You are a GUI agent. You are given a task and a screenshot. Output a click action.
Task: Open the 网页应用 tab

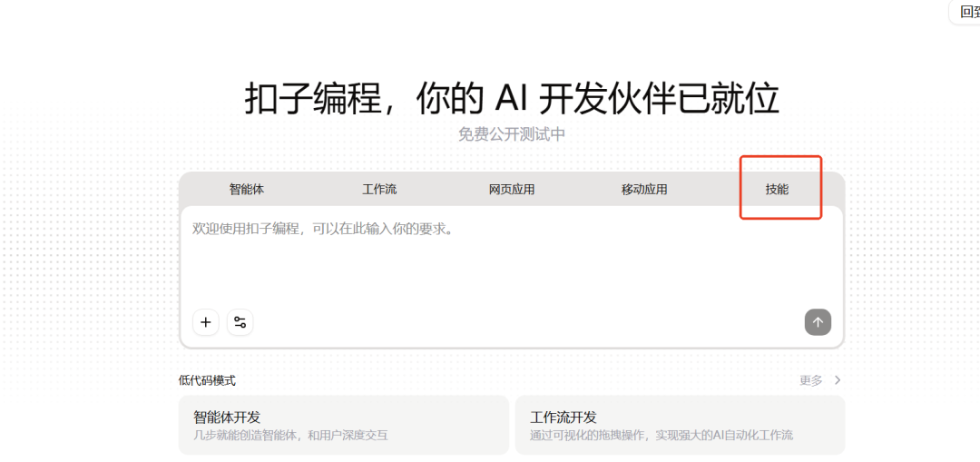(512, 190)
